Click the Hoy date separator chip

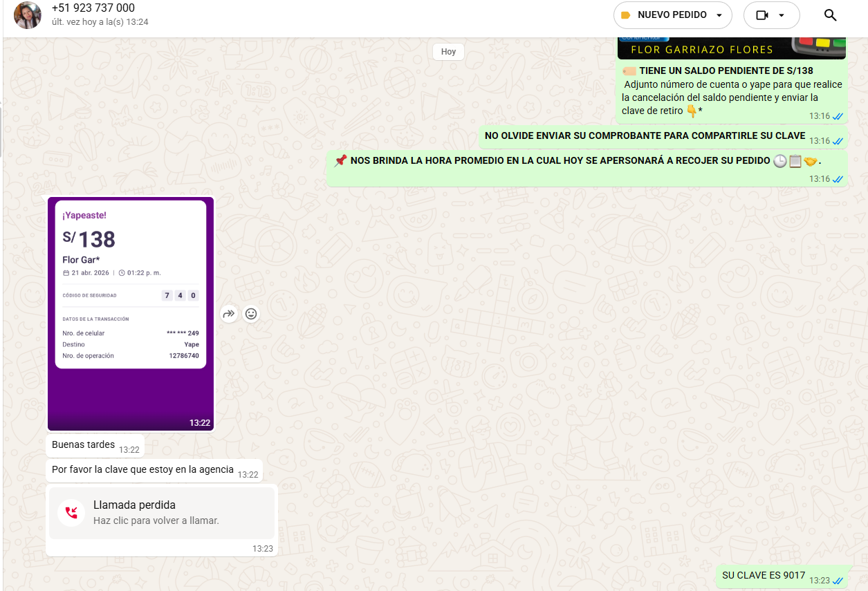pos(448,52)
